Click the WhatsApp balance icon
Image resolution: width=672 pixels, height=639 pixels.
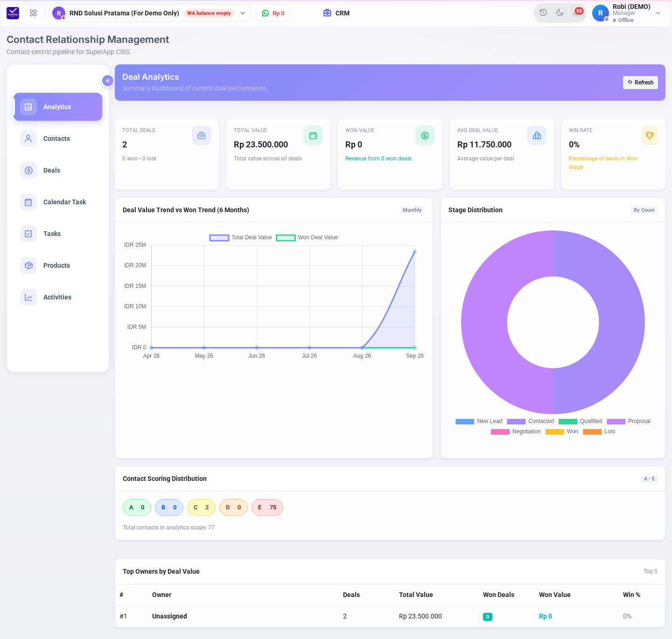pos(266,13)
